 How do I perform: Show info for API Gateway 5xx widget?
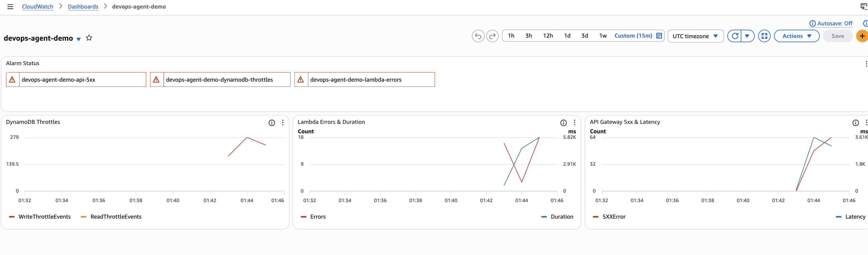855,123
